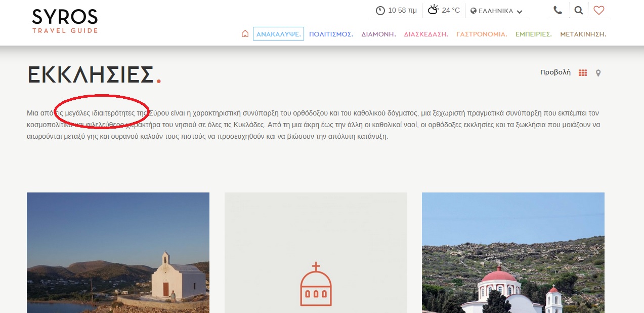Click the search magnifier icon

578,10
